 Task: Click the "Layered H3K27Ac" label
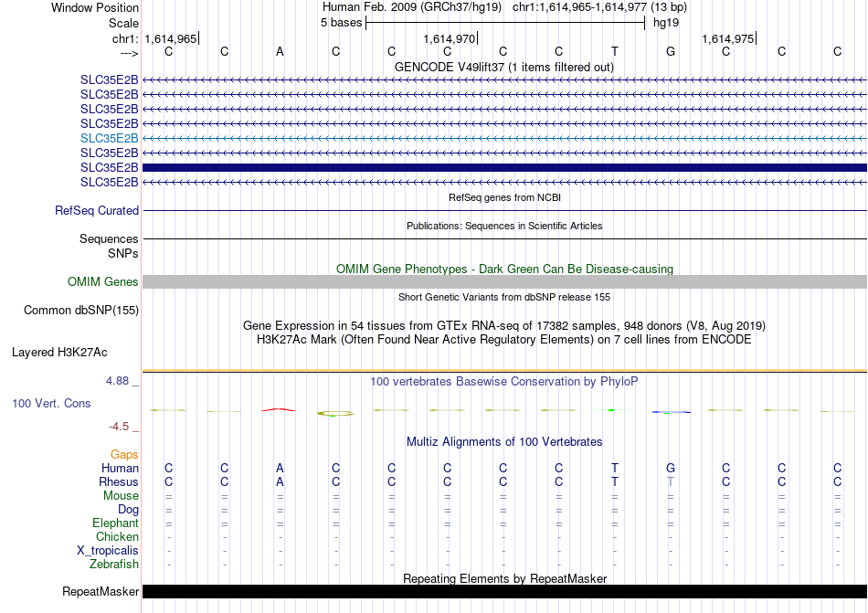coord(59,353)
